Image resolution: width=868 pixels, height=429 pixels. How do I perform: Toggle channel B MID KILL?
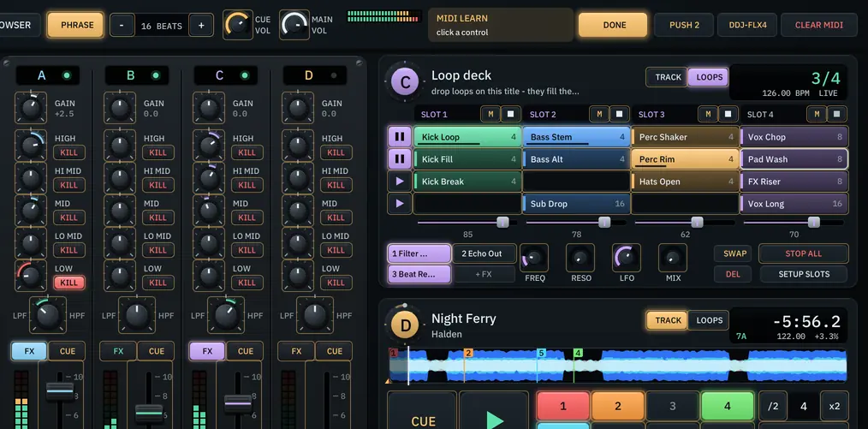pos(158,217)
